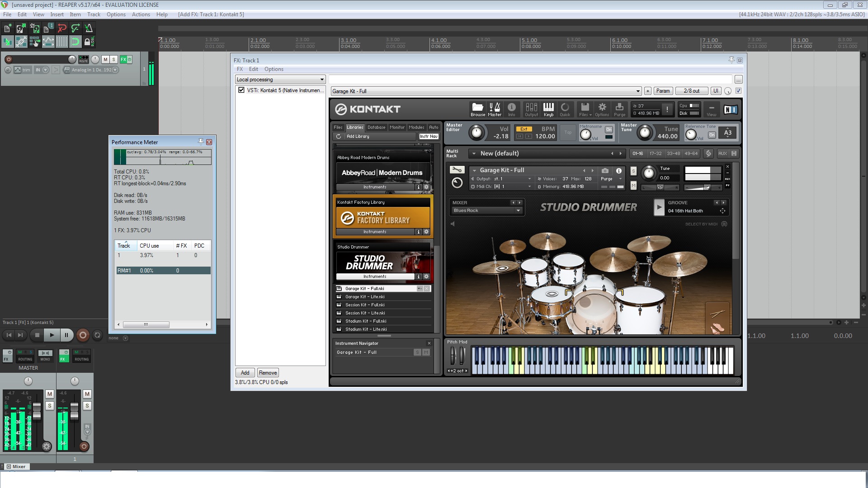Click the instrument wrench edit icon
Image resolution: width=868 pixels, height=488 pixels.
click(457, 170)
